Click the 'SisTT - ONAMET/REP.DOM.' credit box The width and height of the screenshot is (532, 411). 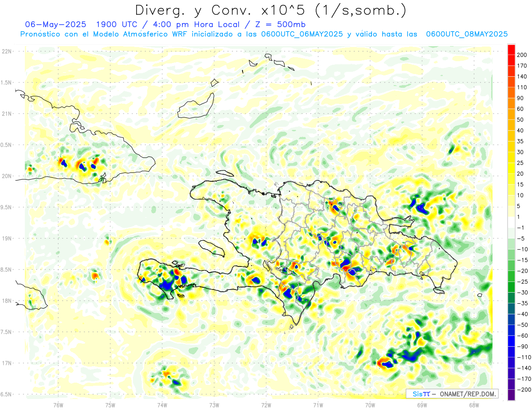[452, 394]
